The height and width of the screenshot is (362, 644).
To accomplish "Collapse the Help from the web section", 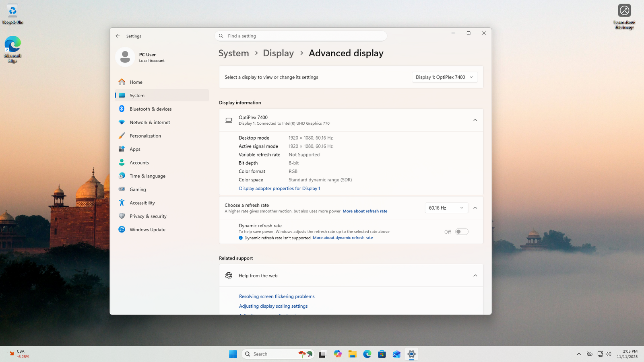I will (x=475, y=276).
